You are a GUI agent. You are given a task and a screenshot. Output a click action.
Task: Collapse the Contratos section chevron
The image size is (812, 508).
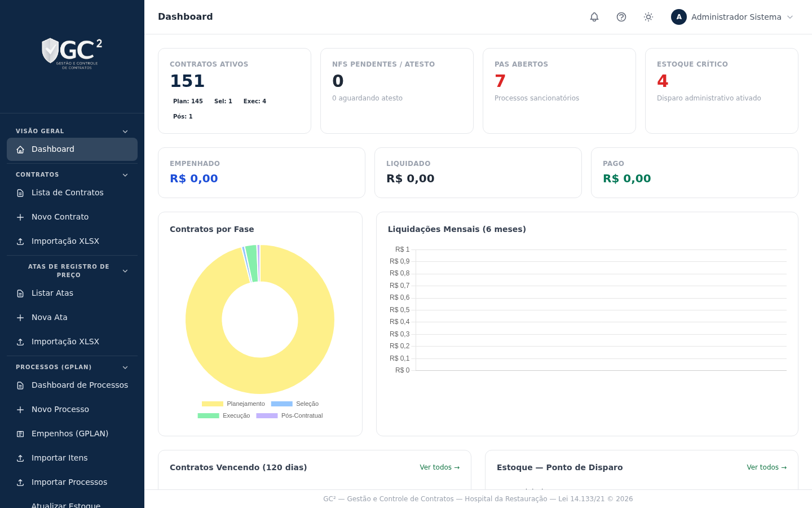coord(125,175)
